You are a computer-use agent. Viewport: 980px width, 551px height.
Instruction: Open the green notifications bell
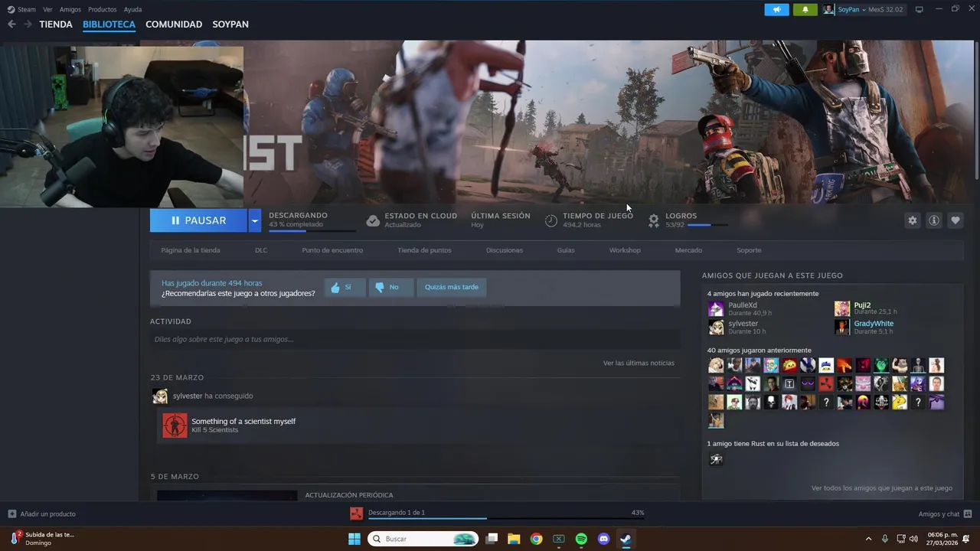(x=805, y=9)
